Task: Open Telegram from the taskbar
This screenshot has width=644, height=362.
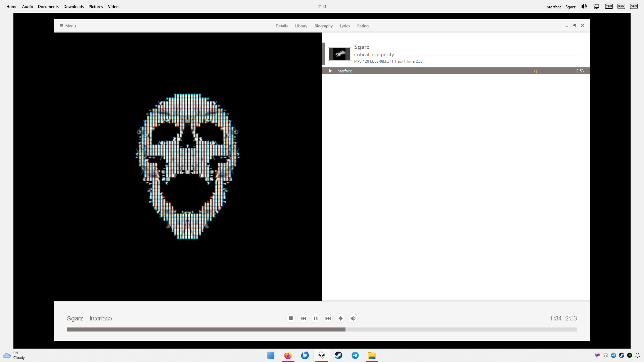Action: pos(355,355)
